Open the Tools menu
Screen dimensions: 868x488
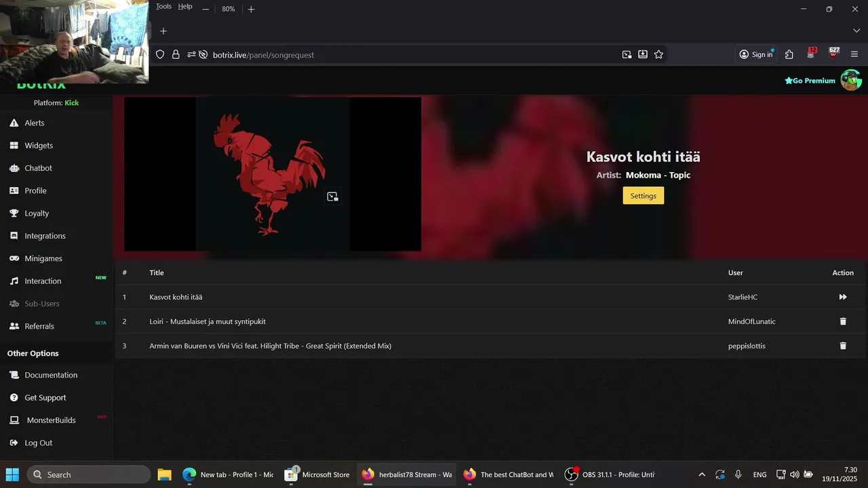[x=163, y=7]
